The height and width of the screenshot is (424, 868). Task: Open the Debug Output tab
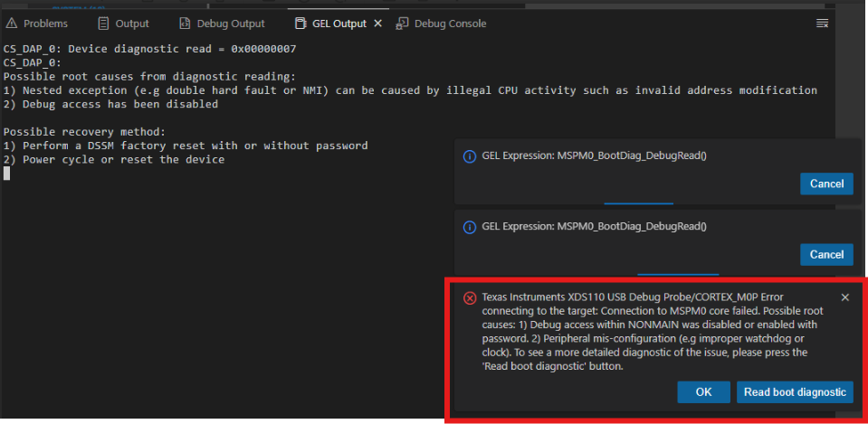point(222,24)
